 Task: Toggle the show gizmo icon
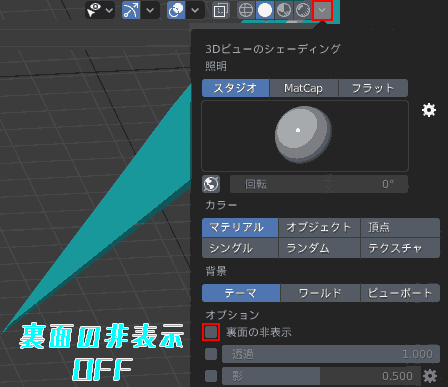131,10
